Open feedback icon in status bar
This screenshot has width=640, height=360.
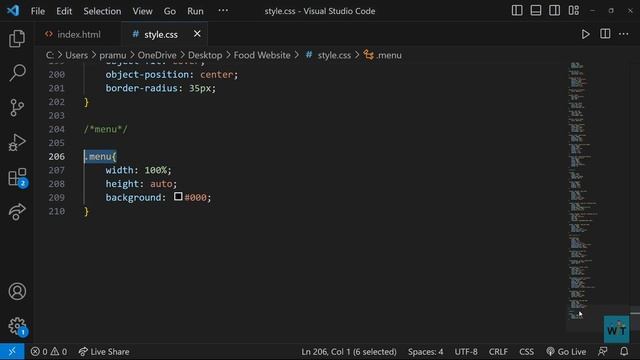coord(602,351)
